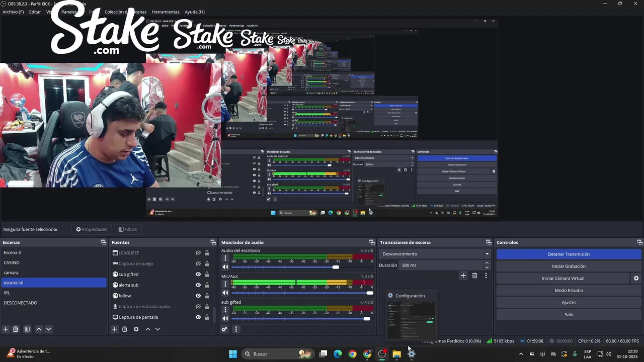Open the Ayuda menu
Screen dimensions: 644x362
pyautogui.click(x=195, y=12)
